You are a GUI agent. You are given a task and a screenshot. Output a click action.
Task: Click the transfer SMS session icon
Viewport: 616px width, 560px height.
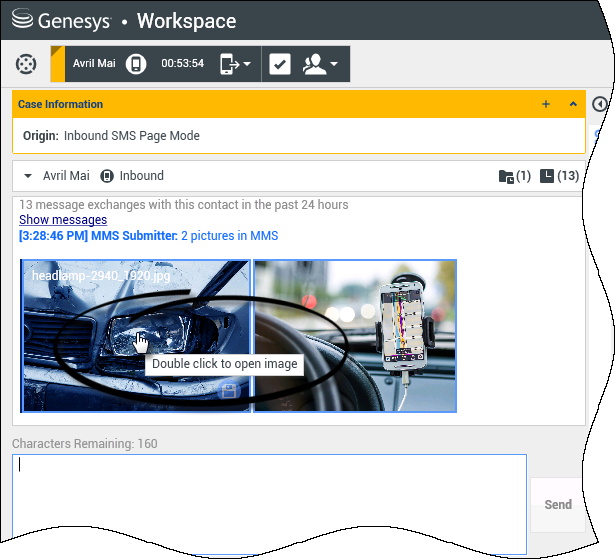[x=229, y=64]
